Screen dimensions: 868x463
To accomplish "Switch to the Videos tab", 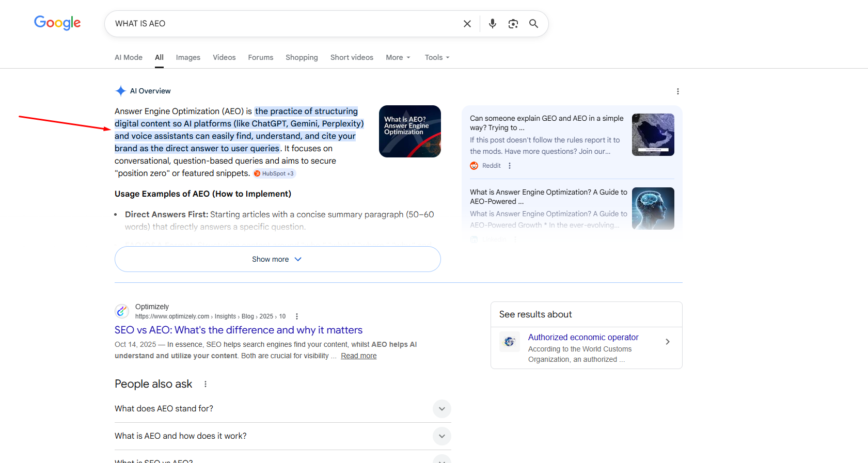I will coord(224,57).
